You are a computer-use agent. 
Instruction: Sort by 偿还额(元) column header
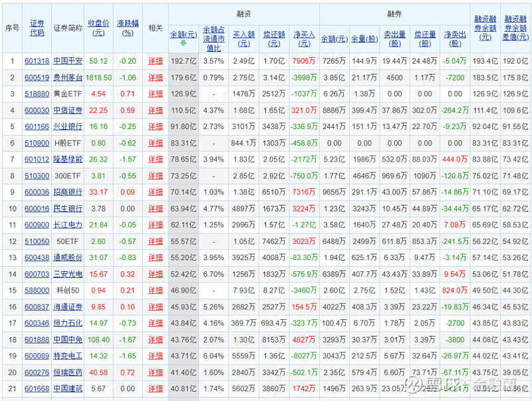click(x=274, y=39)
